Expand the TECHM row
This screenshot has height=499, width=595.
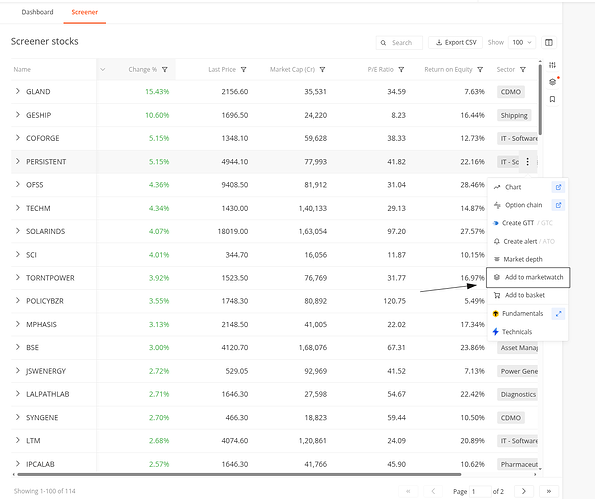(17, 208)
